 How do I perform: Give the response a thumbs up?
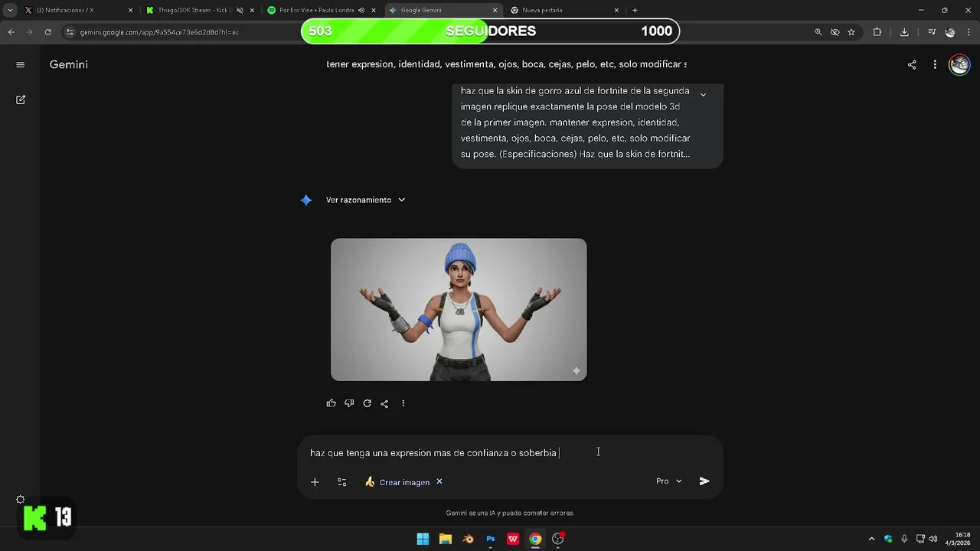click(332, 403)
